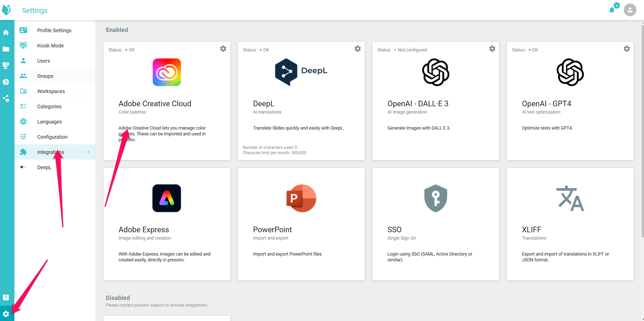Open DeepL submenu item in sidebar
644x321 pixels.
[x=55, y=167]
